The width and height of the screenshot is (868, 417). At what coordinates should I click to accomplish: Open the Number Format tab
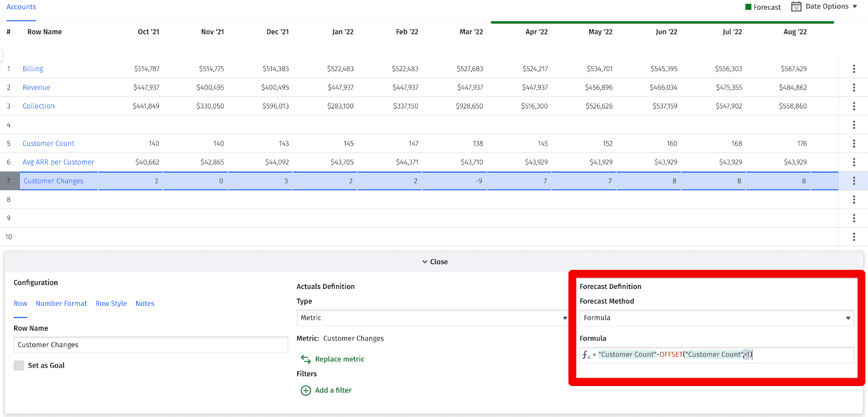[61, 304]
